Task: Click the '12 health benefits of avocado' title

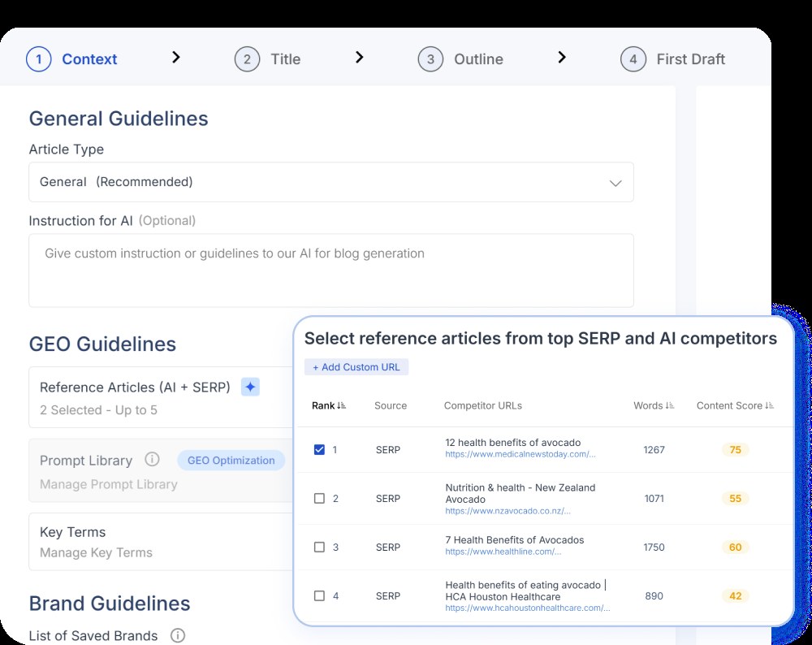Action: tap(512, 443)
